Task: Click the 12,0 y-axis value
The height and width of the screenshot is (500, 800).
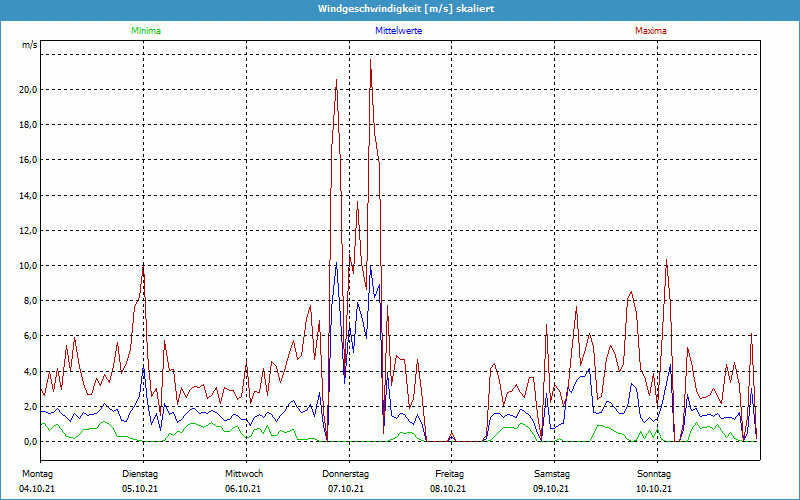Action: click(28, 231)
